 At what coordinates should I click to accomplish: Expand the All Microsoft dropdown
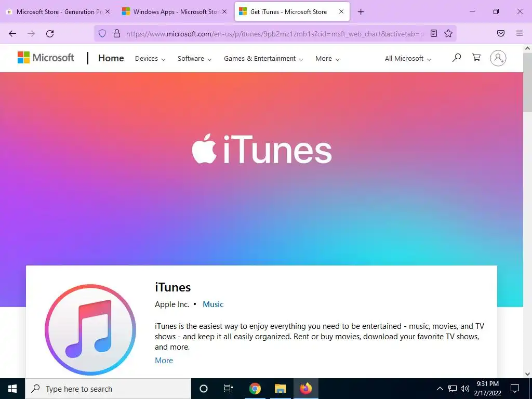[408, 58]
